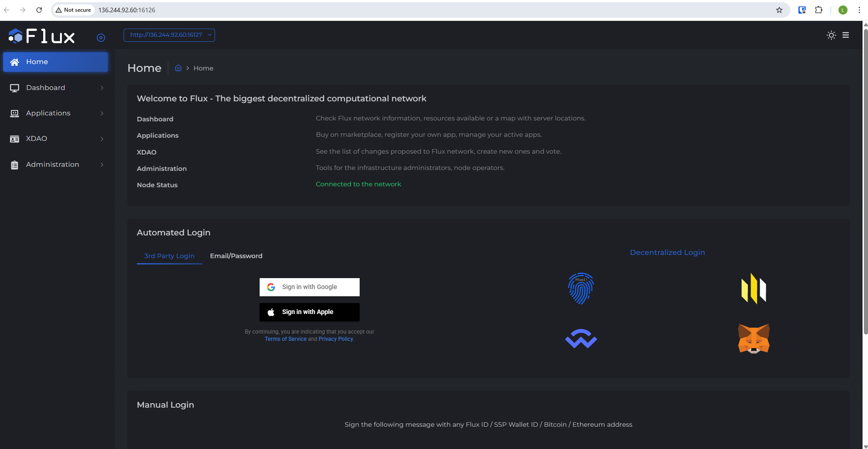Toggle the sidebar collapse circle icon

(x=101, y=38)
